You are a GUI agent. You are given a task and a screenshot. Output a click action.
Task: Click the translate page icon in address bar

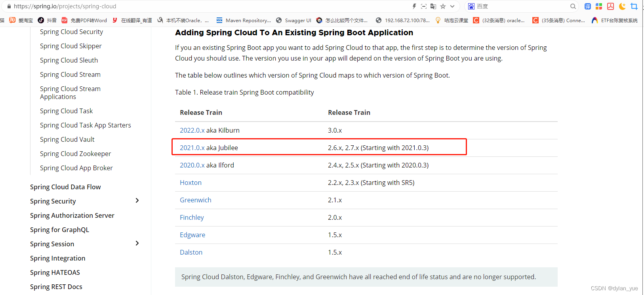click(x=433, y=6)
